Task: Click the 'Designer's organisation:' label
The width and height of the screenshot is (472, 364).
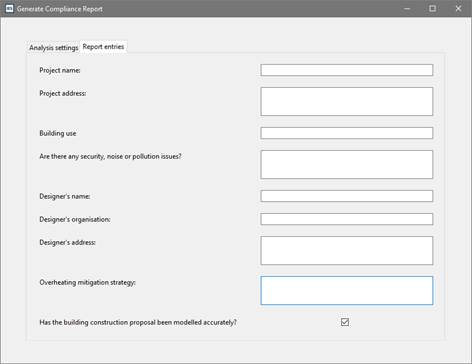Action: tap(75, 219)
